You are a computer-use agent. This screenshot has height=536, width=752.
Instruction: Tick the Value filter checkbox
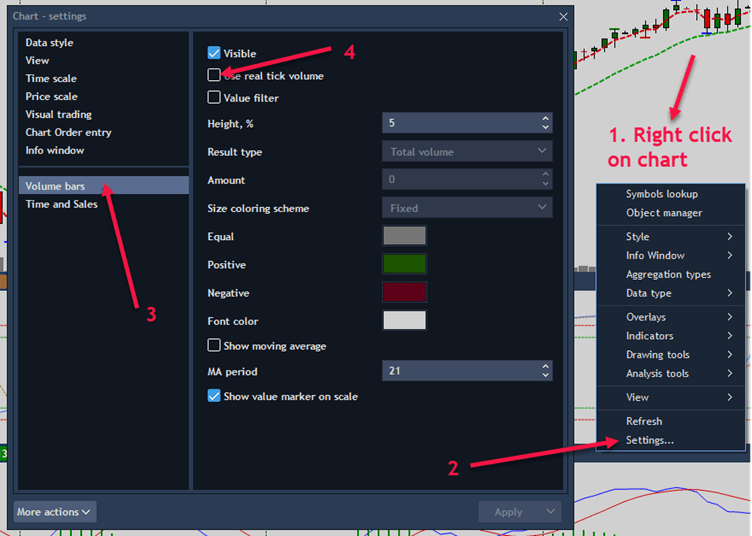[214, 98]
